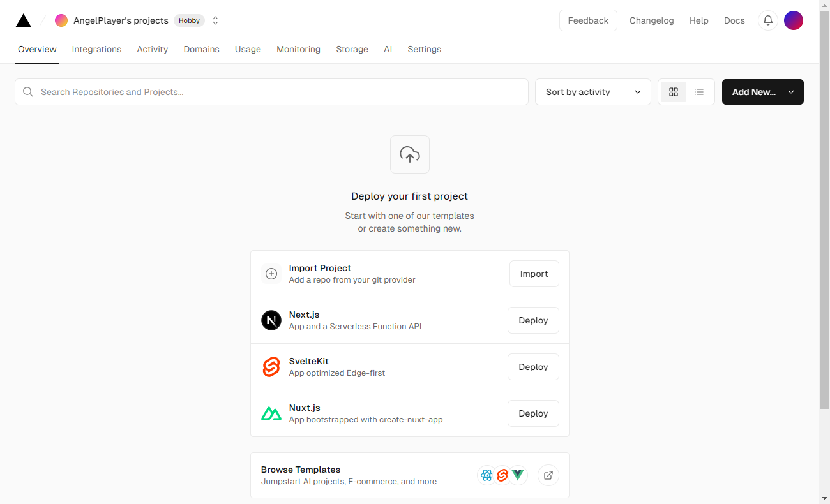Switch to list view layout
830x504 pixels.
pyautogui.click(x=699, y=91)
